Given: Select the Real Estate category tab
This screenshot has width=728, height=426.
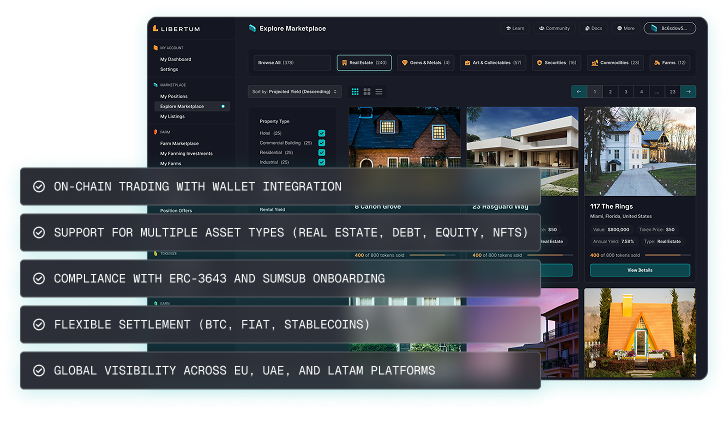Looking at the screenshot, I should pyautogui.click(x=364, y=63).
